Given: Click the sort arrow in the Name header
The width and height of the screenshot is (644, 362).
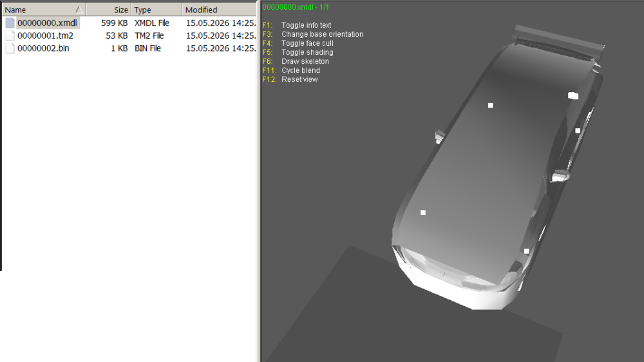Looking at the screenshot, I should pyautogui.click(x=79, y=10).
